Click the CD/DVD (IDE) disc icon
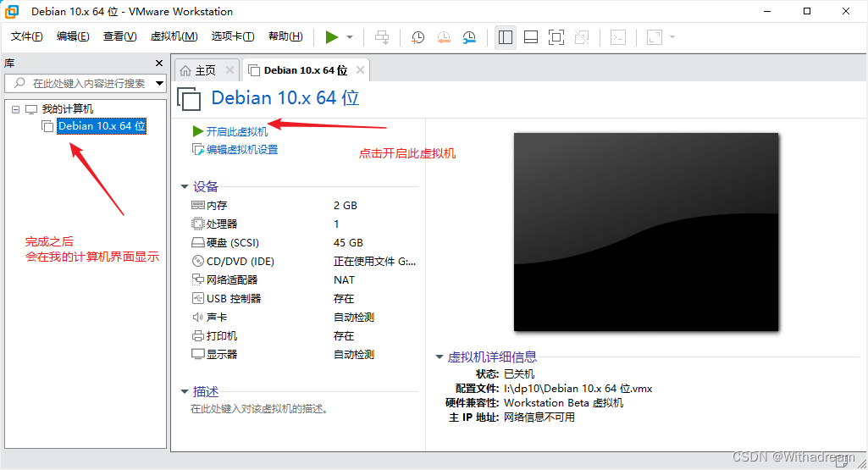This screenshot has width=868, height=470. pyautogui.click(x=197, y=261)
